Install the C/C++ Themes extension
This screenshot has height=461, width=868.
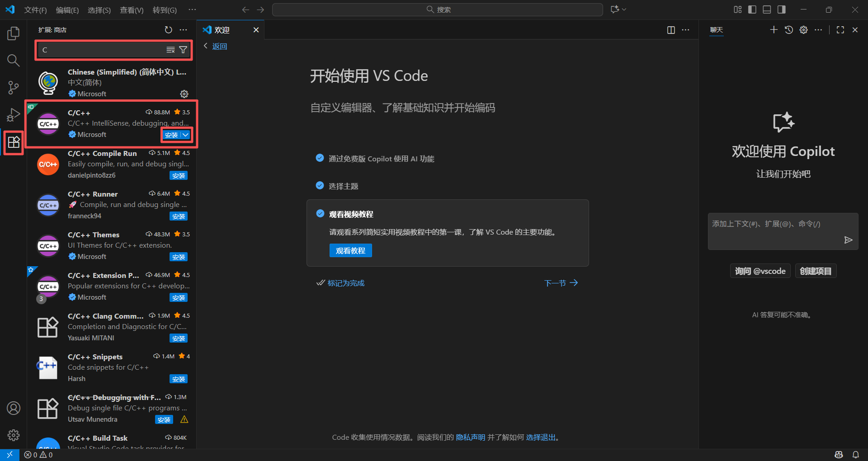coord(179,257)
